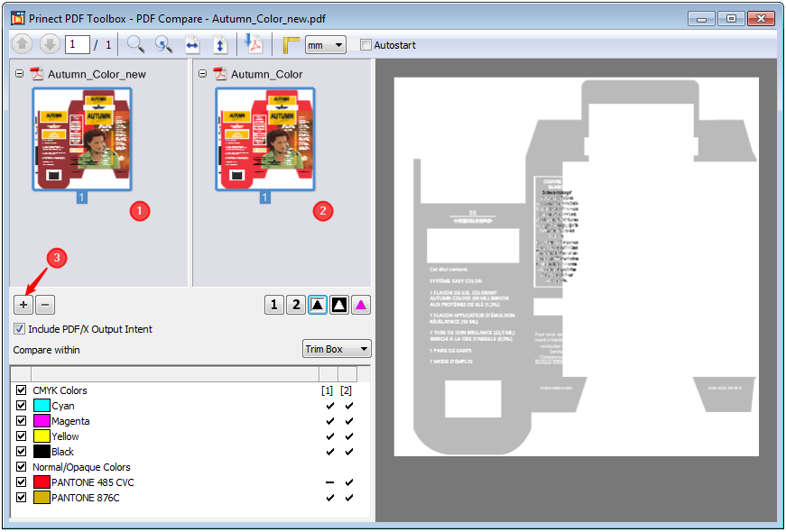The height and width of the screenshot is (532, 786).
Task: Click plus button to add document
Action: pos(23,305)
